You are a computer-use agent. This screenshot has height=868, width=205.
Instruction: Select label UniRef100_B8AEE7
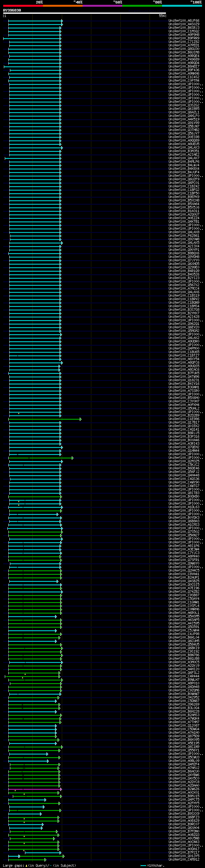point(184,67)
